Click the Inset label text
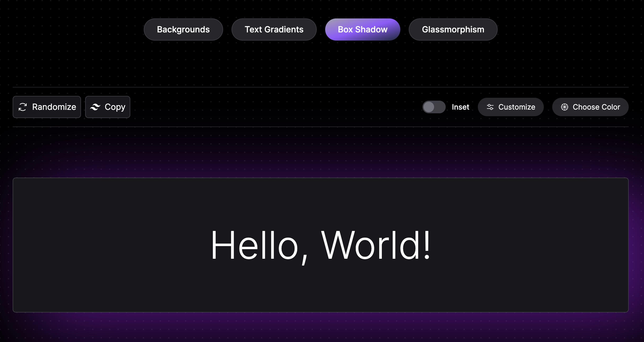644x342 pixels. click(x=460, y=107)
